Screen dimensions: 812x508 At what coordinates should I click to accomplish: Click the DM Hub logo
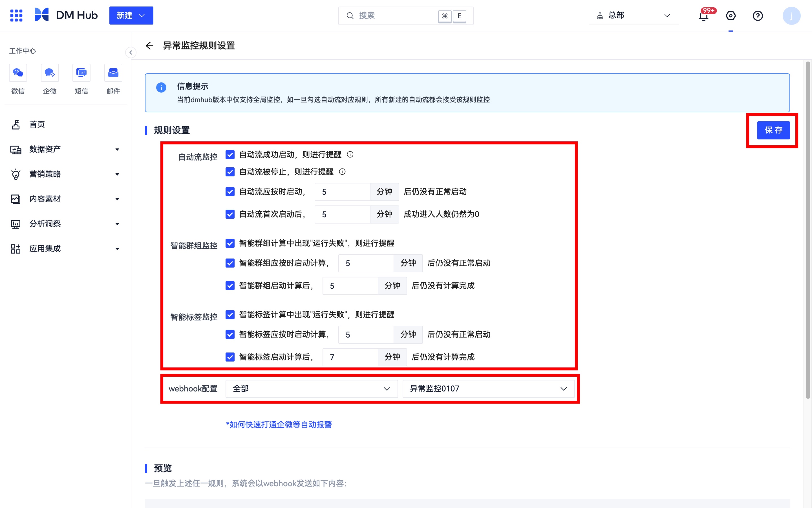(66, 15)
